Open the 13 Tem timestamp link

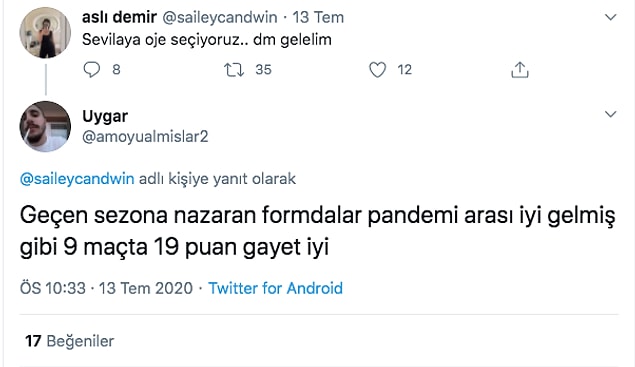[x=318, y=17]
